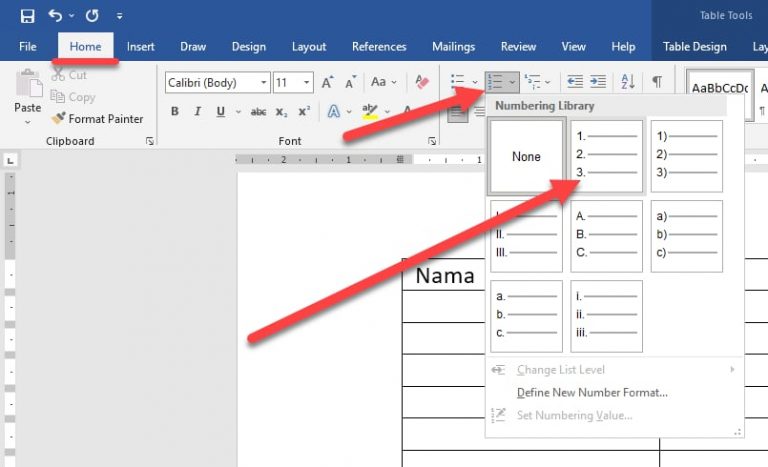Click the Increase Indent icon

coord(598,82)
